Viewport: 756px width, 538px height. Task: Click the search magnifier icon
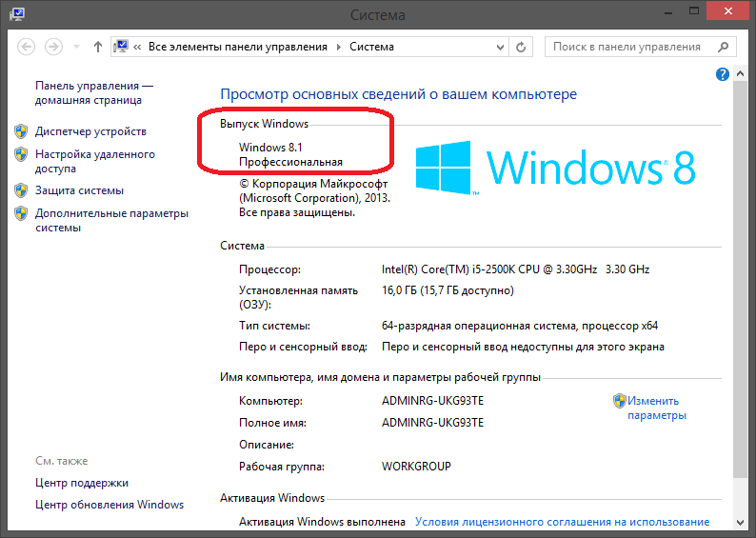(724, 47)
